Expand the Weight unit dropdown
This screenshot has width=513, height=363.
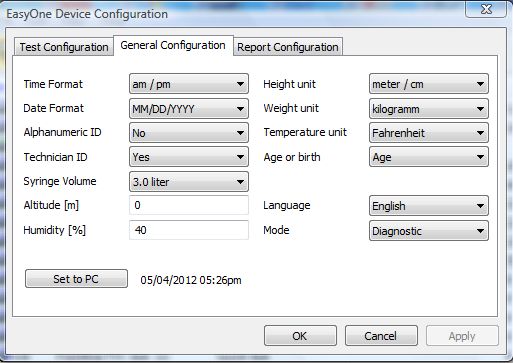pos(429,109)
